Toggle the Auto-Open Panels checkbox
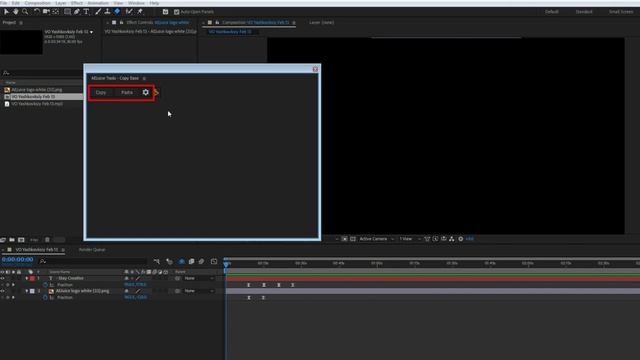Image resolution: width=640 pixels, height=360 pixels. (177, 12)
